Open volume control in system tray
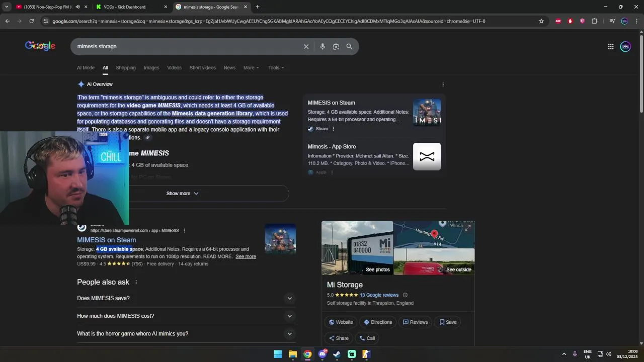Image resolution: width=644 pixels, height=362 pixels. (x=608, y=354)
